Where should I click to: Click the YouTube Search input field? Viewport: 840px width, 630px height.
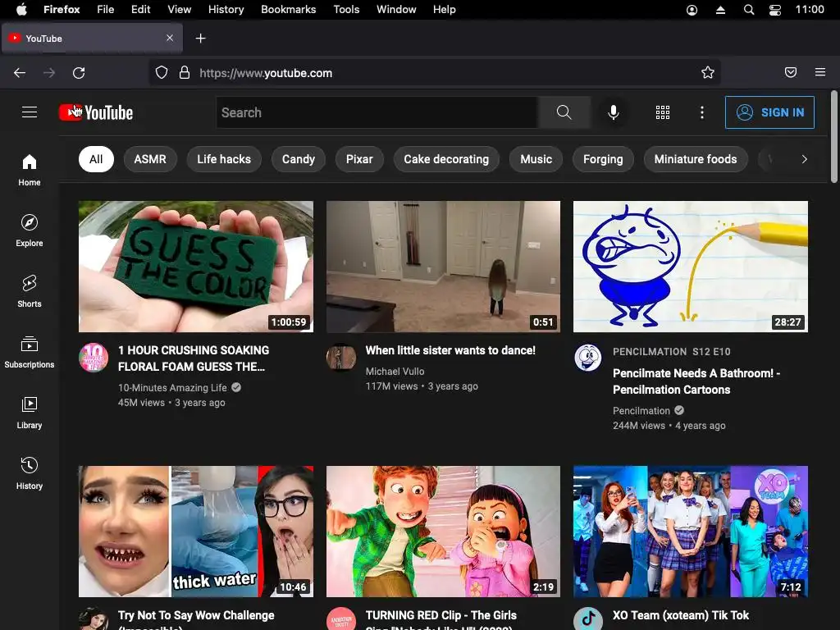click(377, 112)
